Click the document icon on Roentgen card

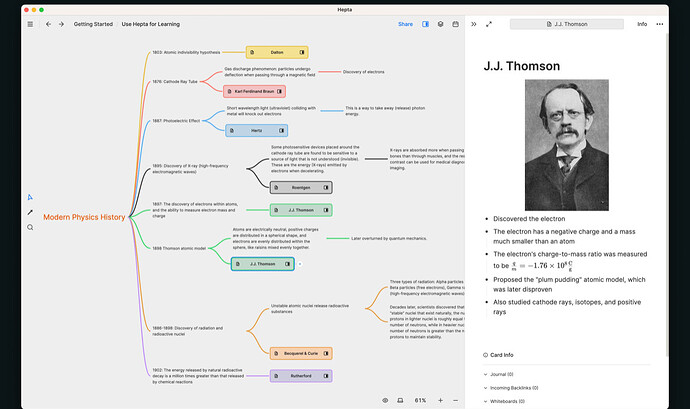coord(276,188)
